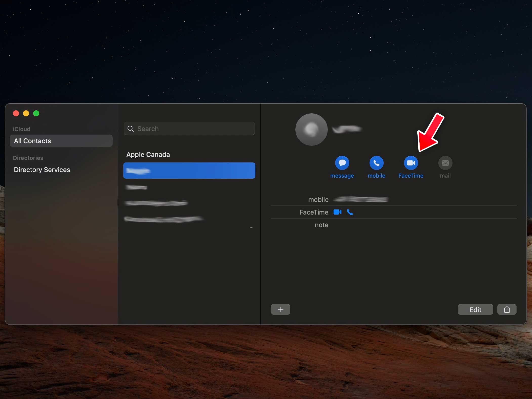
Task: Start a FaceTime video call button
Action: pos(411,163)
